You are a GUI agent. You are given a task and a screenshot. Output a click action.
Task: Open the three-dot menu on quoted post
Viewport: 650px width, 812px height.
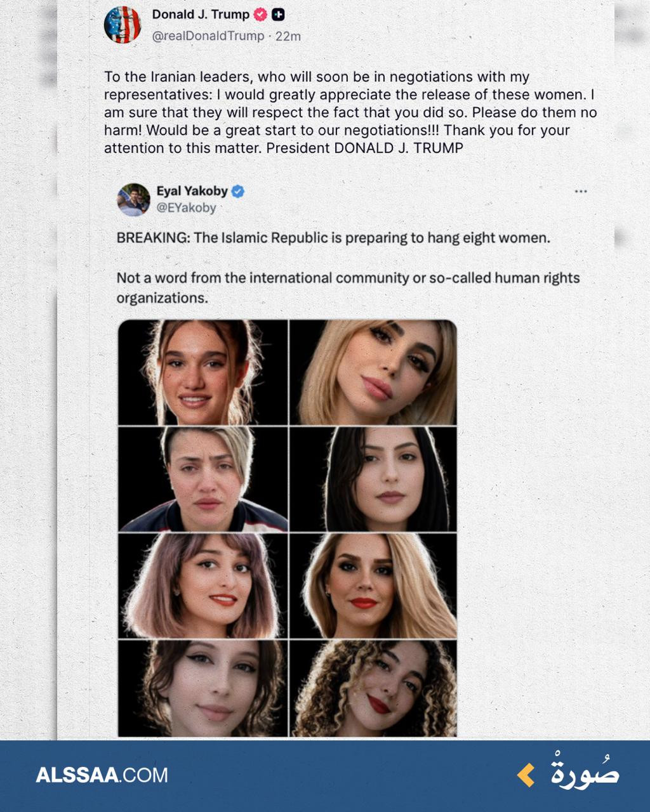580,191
